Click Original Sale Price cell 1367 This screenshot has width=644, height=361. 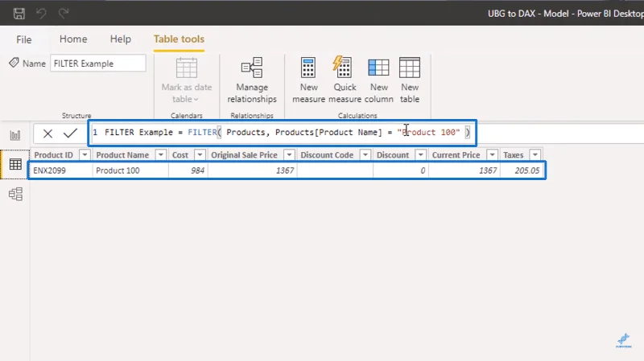click(x=285, y=170)
